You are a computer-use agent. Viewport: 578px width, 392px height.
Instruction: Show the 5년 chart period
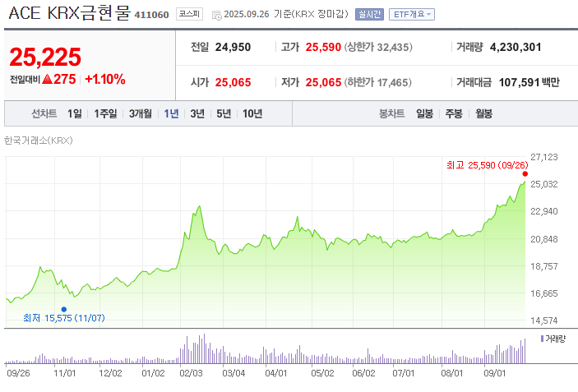224,113
